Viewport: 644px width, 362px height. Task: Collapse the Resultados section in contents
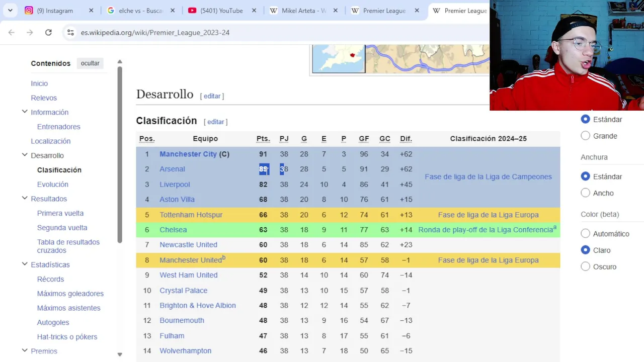(x=25, y=198)
